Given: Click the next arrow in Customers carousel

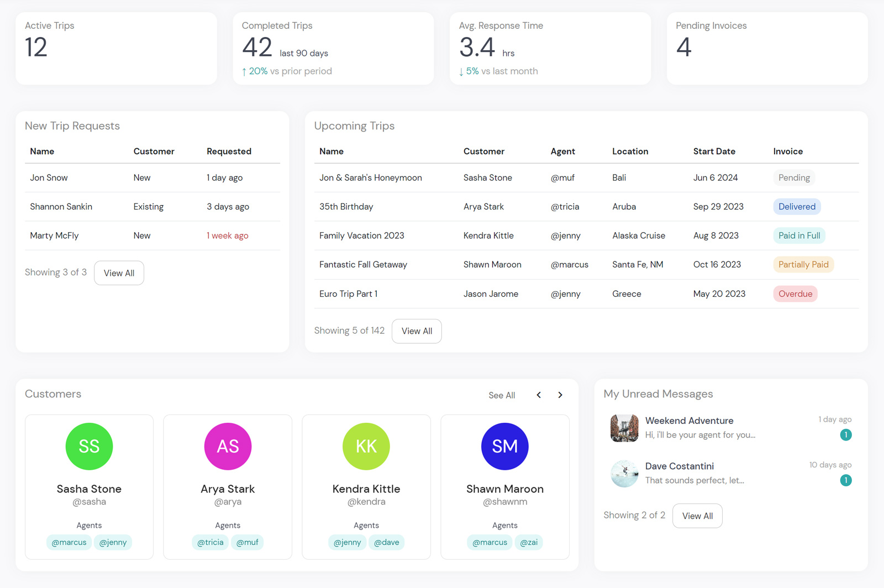Looking at the screenshot, I should point(560,395).
